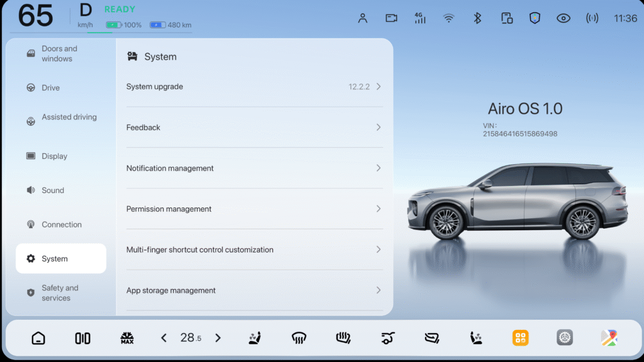Tap the 4G signal status icon
Screen dimensions: 644x362
coord(419,18)
